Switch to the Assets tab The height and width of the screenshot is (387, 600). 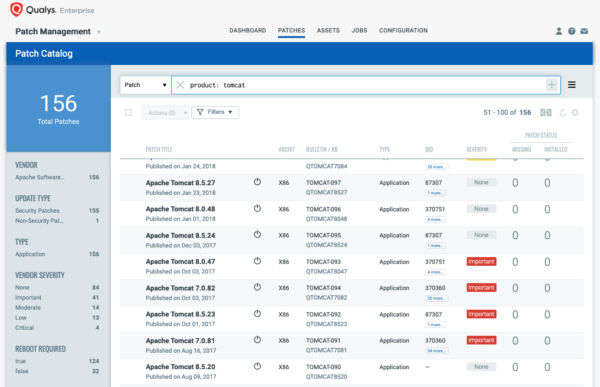(328, 30)
